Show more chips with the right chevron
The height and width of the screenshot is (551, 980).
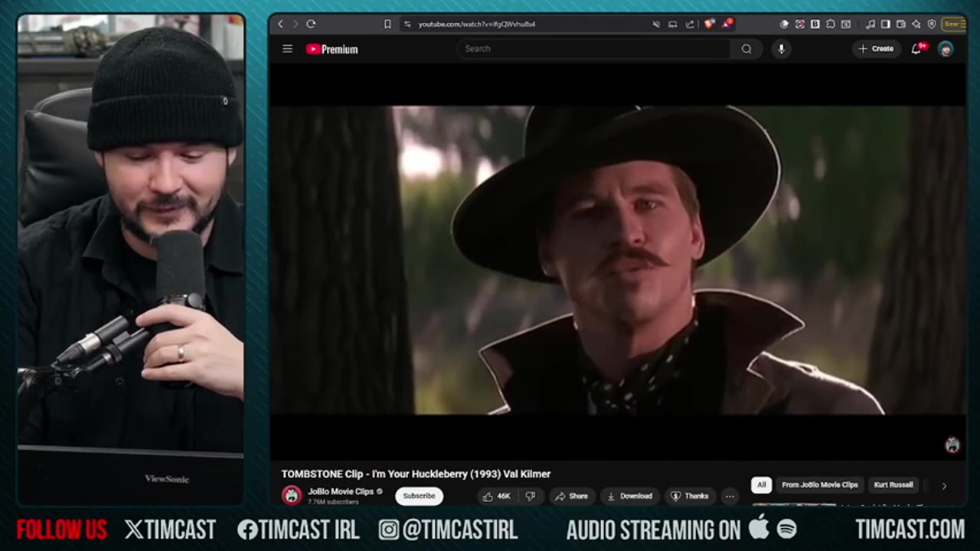click(x=944, y=485)
